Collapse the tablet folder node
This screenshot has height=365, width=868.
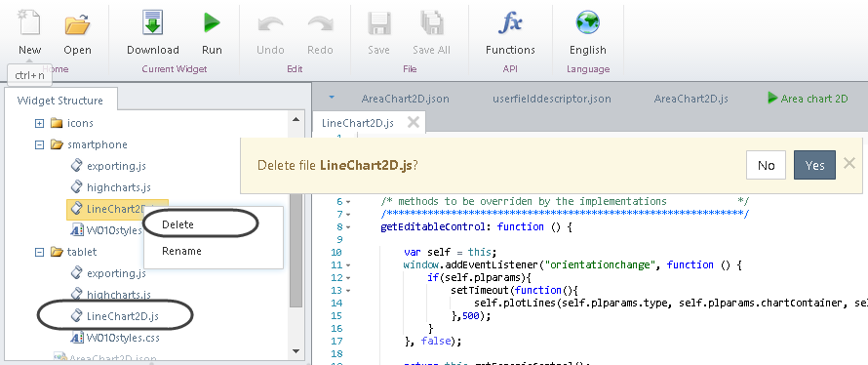pyautogui.click(x=39, y=252)
